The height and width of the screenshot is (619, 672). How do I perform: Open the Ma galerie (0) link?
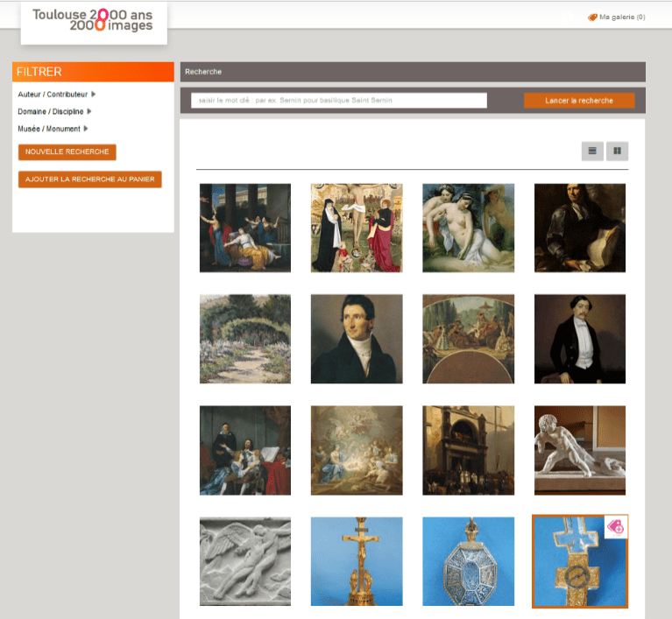click(616, 18)
